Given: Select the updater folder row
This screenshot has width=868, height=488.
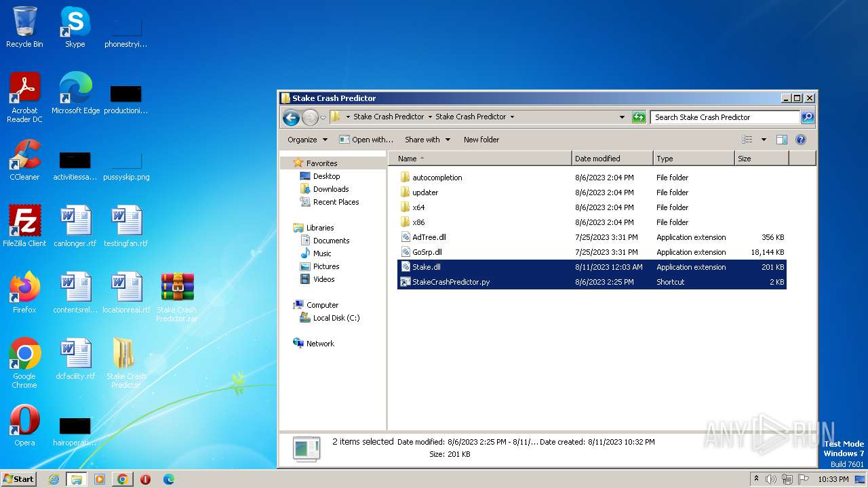Looking at the screenshot, I should click(x=592, y=192).
